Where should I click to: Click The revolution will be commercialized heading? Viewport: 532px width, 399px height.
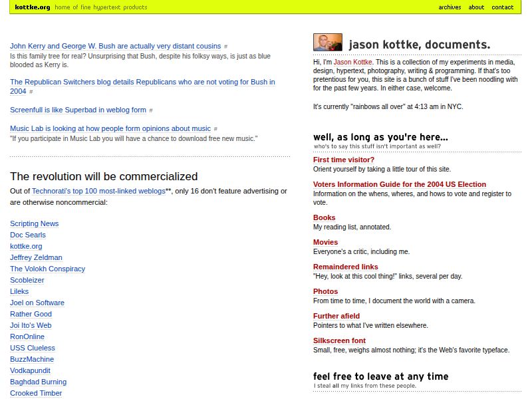[x=104, y=176]
